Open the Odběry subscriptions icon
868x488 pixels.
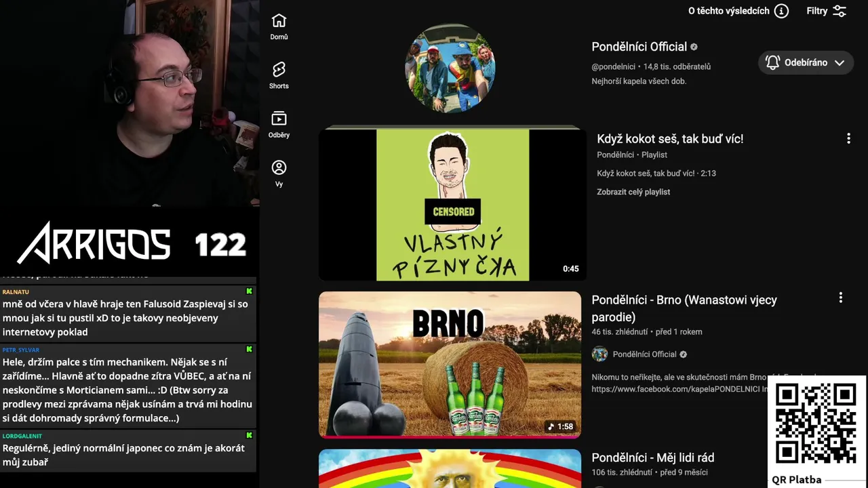(x=279, y=119)
